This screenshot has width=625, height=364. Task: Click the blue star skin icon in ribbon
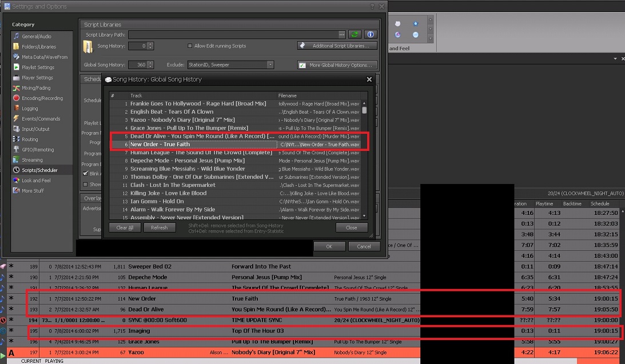tap(415, 24)
